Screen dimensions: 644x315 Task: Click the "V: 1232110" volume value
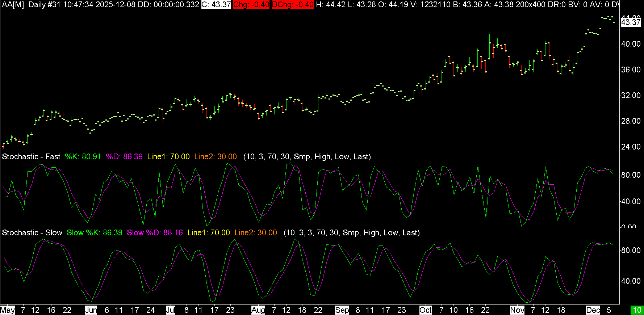pos(431,5)
